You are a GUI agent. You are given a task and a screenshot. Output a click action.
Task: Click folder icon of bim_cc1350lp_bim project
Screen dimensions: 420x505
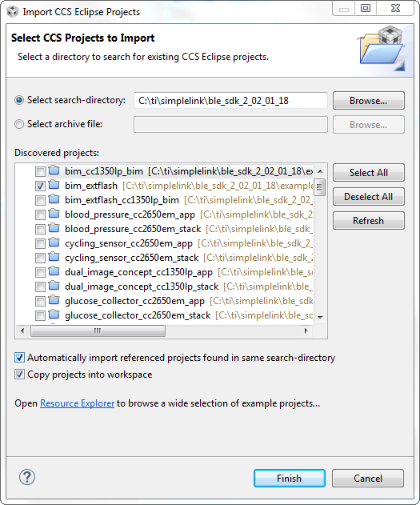click(x=54, y=170)
